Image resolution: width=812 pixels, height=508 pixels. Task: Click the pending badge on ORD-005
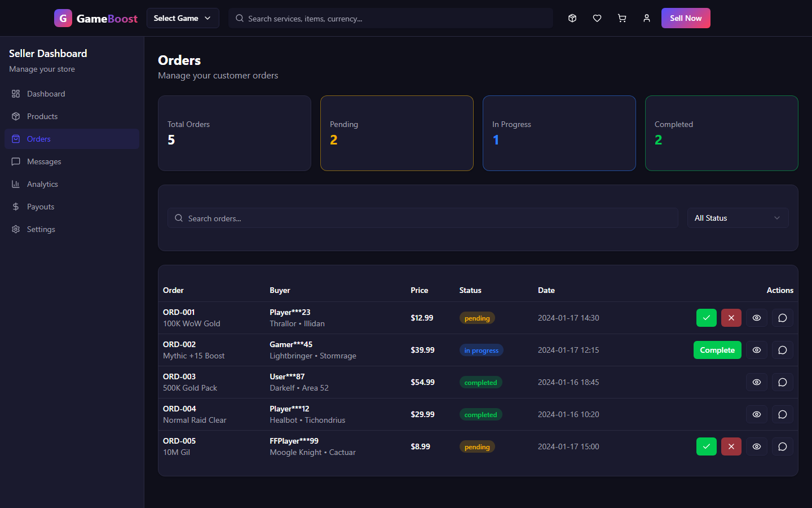477,447
